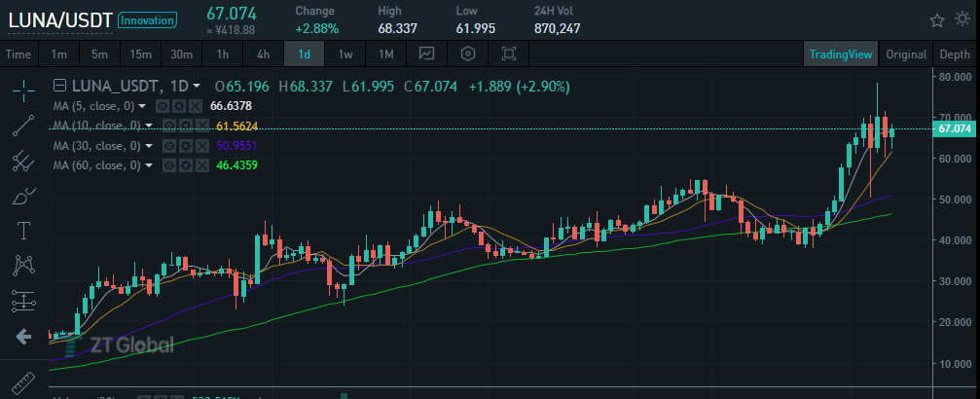The width and height of the screenshot is (980, 399).
Task: Click the 24H Vol value 870,247
Action: click(558, 29)
